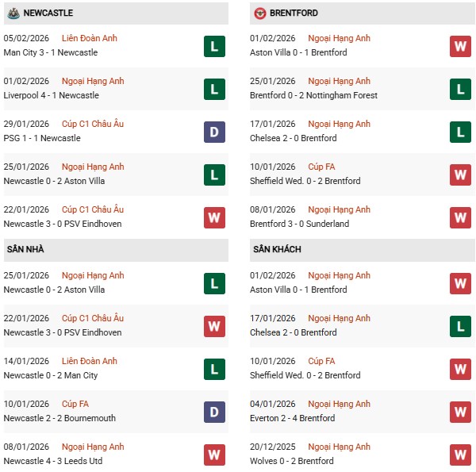Click the W badge for Aston Villa 0-1 Brentford under Brentford header

click(x=460, y=46)
